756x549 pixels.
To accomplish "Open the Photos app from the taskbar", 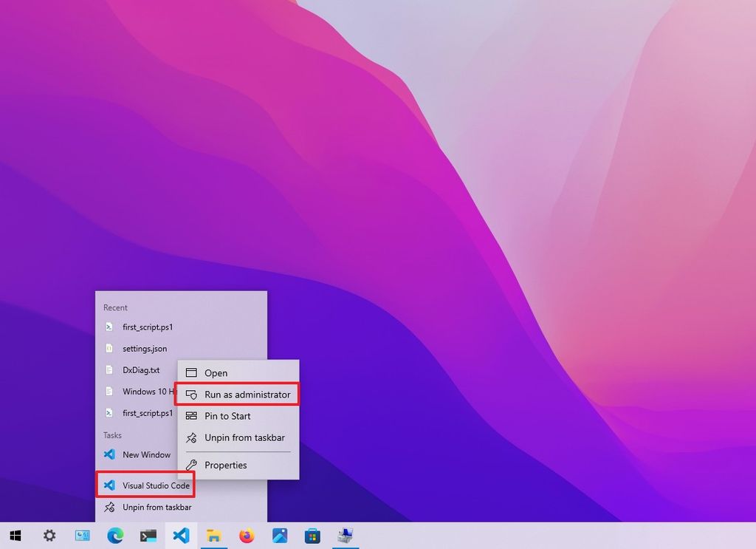I will pos(280,535).
